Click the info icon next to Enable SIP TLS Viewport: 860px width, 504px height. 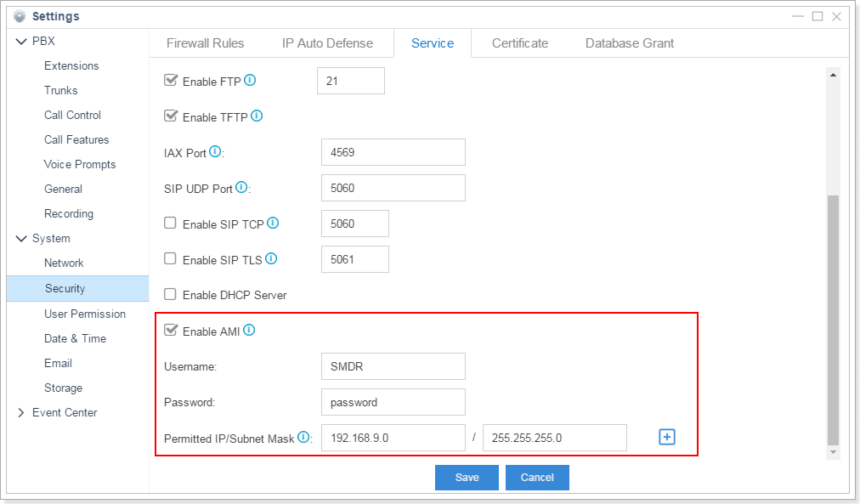[271, 259]
